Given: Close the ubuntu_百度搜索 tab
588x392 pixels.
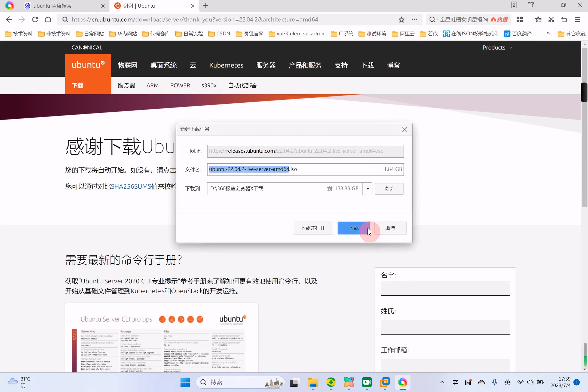Looking at the screenshot, I should coord(103,6).
